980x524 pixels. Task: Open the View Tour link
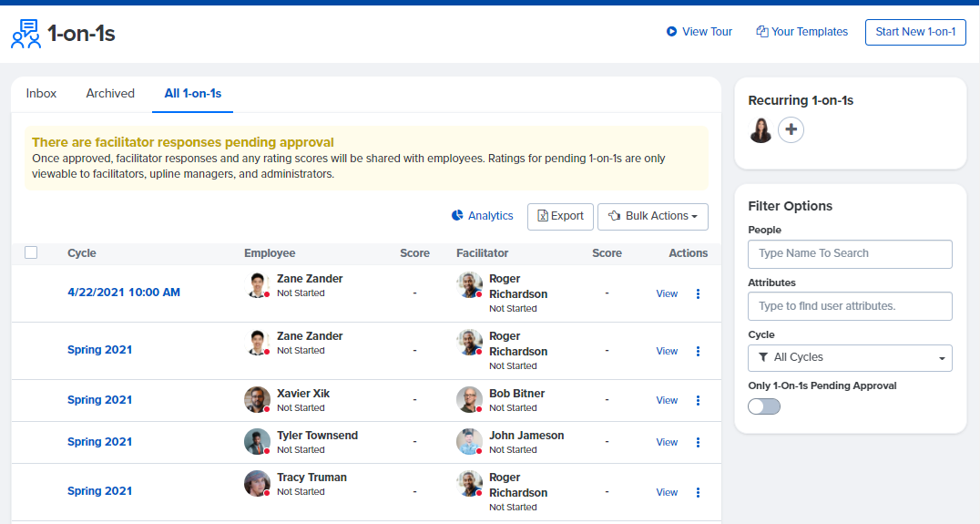(x=699, y=31)
